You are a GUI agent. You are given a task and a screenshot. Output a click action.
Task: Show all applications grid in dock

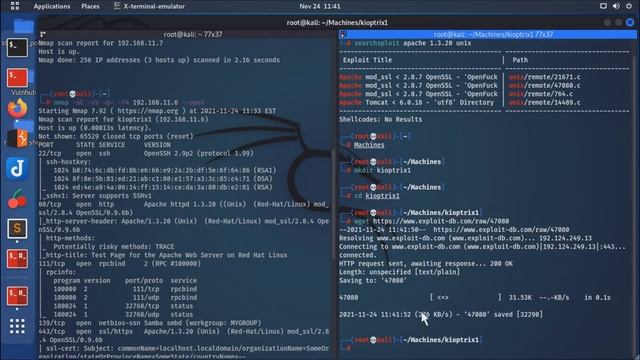[x=17, y=326]
